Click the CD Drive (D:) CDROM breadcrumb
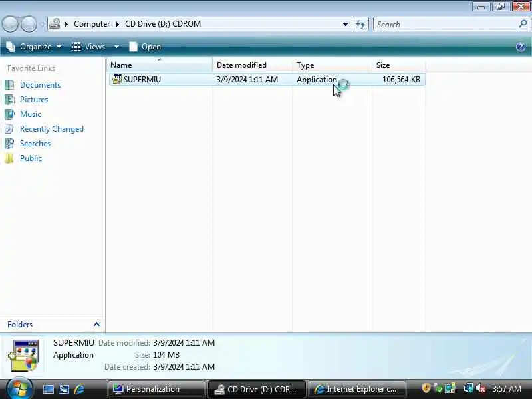532x399 pixels. point(163,24)
